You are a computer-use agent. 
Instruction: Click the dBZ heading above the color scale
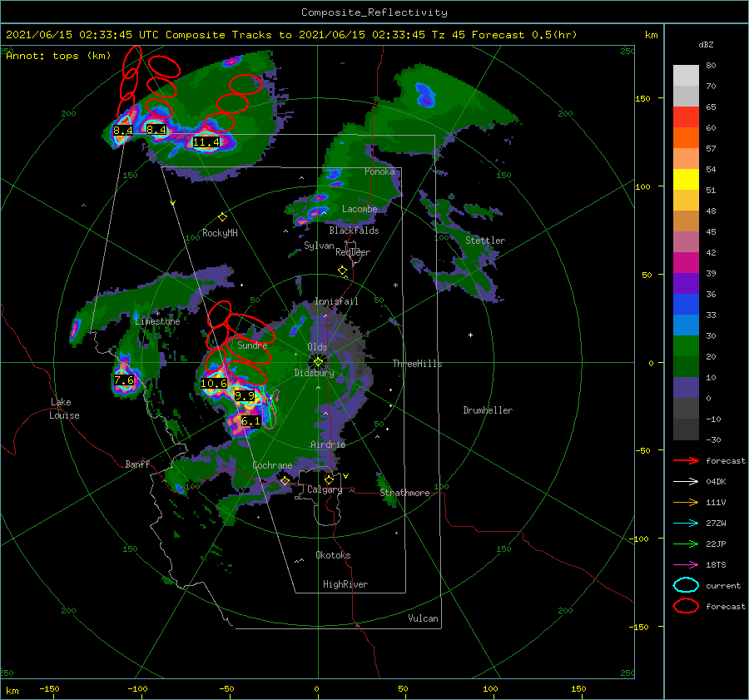[x=706, y=45]
